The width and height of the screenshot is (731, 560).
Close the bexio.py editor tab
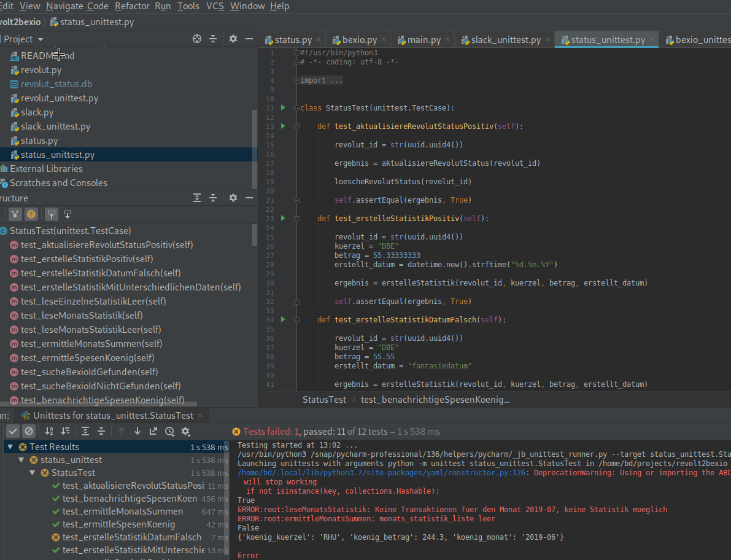pos(384,40)
